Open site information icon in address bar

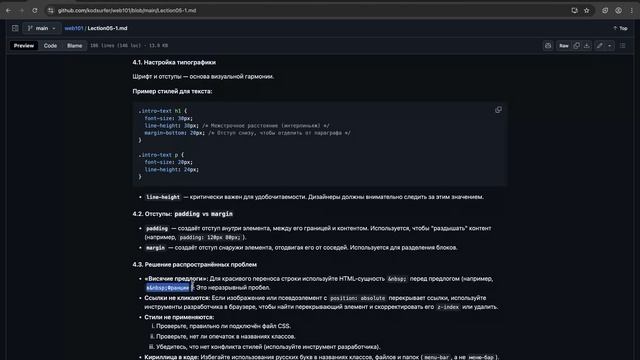pos(51,11)
